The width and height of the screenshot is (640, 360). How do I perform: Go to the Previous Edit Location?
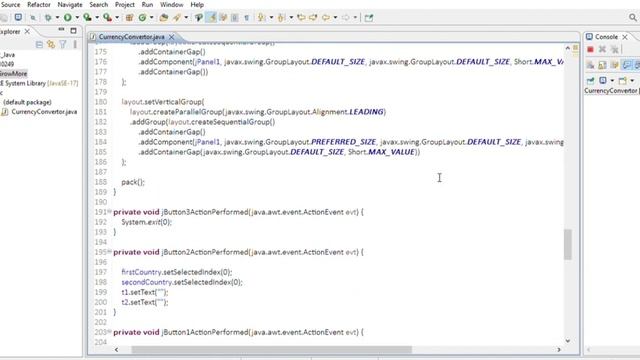click(301, 18)
